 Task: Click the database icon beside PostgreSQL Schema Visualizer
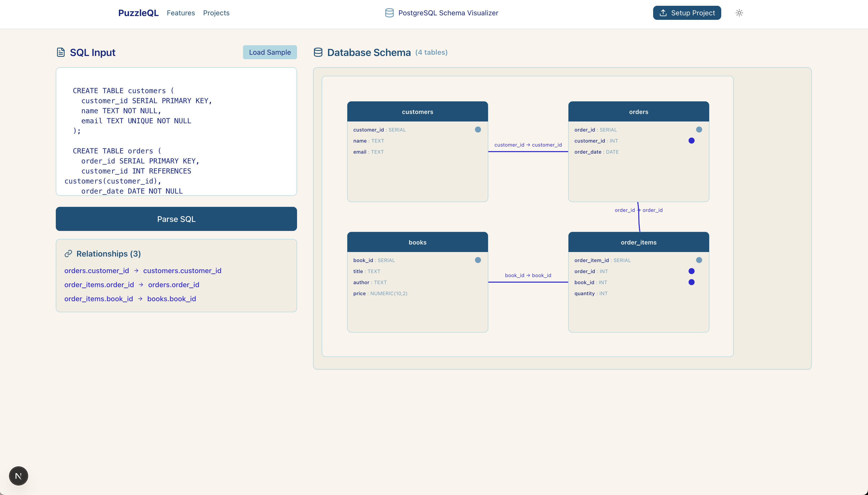(x=389, y=13)
